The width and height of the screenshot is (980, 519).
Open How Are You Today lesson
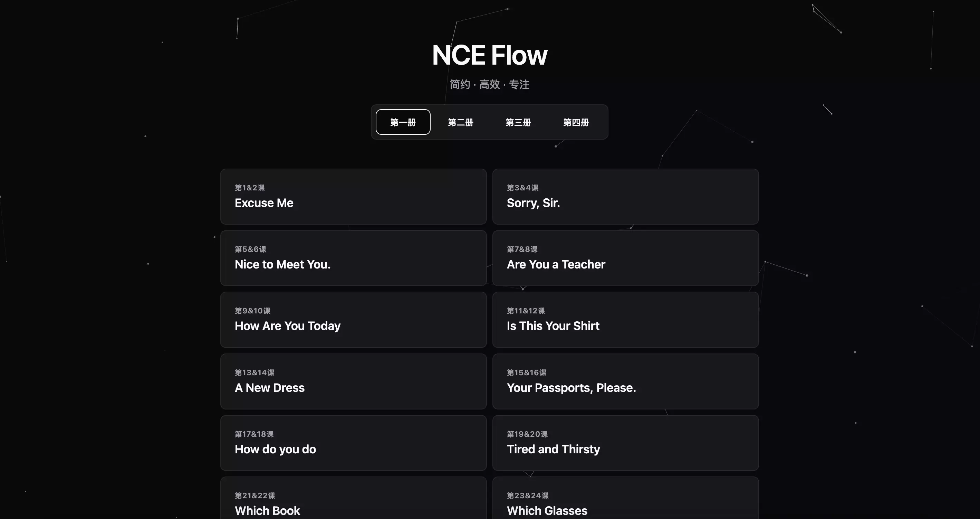(353, 320)
